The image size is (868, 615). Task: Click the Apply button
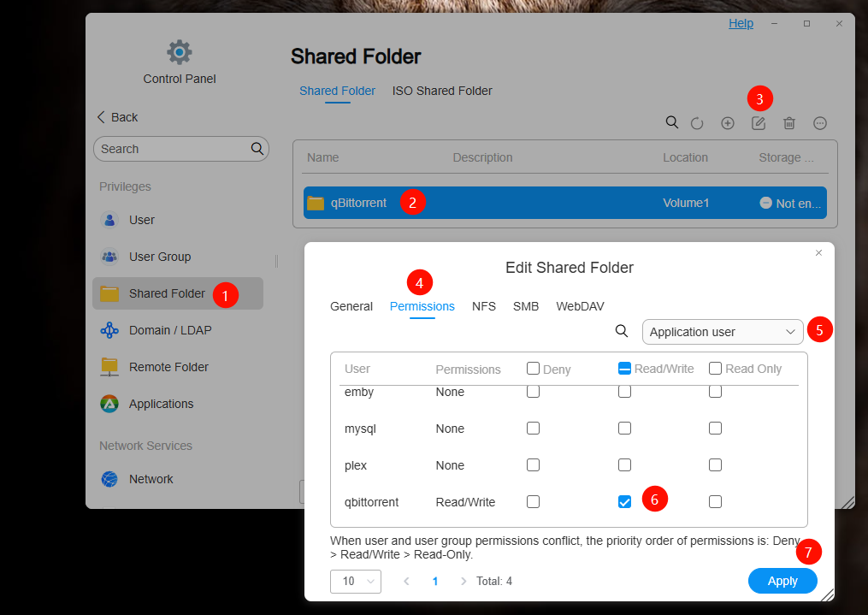coord(782,581)
